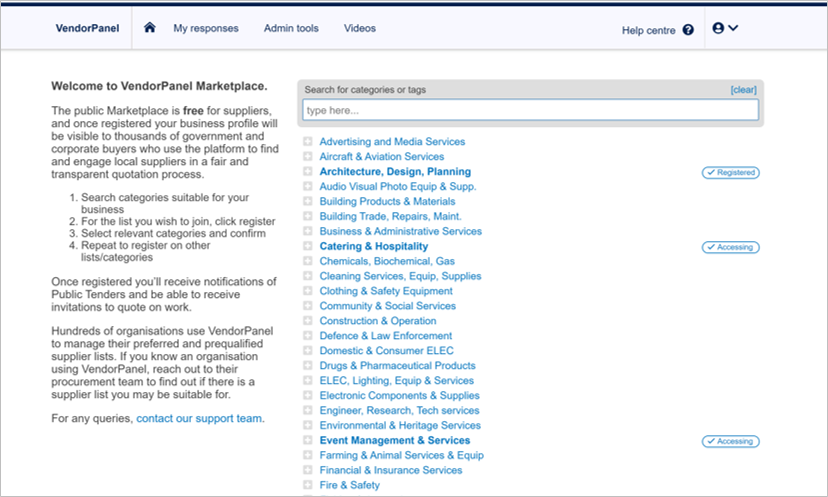Open Community & Social Services category
Image resolution: width=828 pixels, height=497 pixels.
click(387, 306)
